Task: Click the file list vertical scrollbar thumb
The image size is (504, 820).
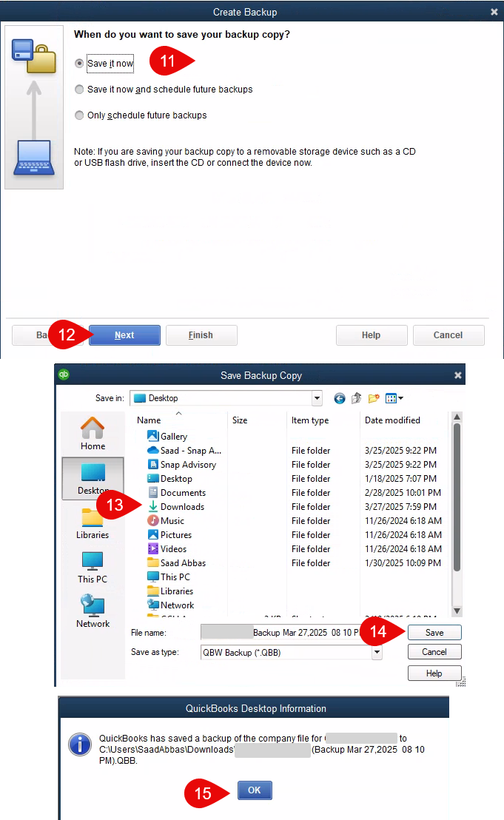Action: pos(457,497)
